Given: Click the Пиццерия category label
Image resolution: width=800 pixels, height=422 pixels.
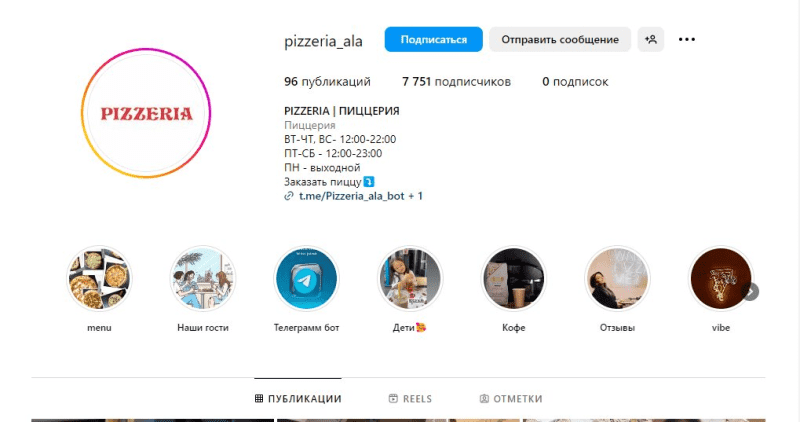Looking at the screenshot, I should click(310, 125).
